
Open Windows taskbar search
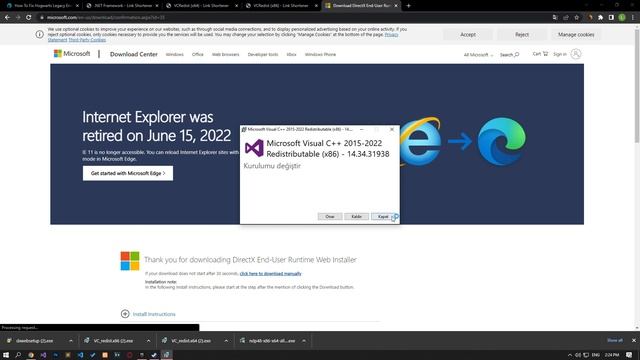[18, 355]
